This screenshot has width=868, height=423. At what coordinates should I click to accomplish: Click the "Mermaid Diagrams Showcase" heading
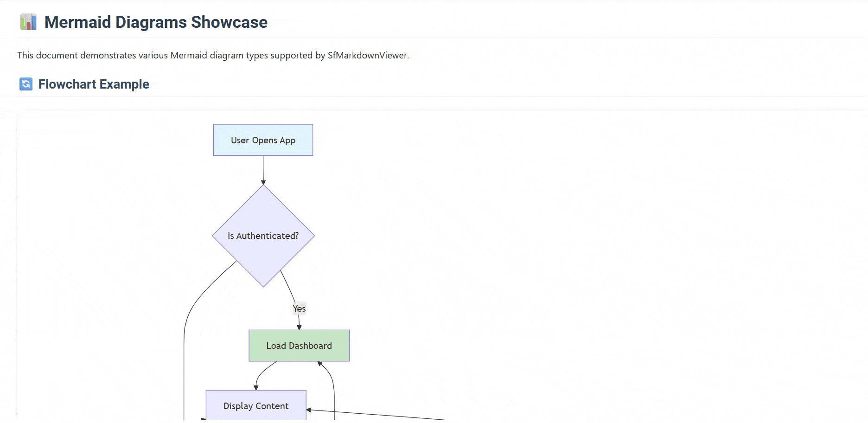[x=156, y=22]
